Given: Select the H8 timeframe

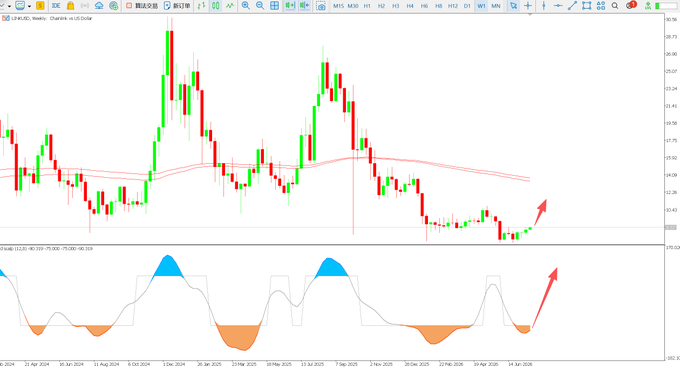Looking at the screenshot, I should (x=439, y=6).
